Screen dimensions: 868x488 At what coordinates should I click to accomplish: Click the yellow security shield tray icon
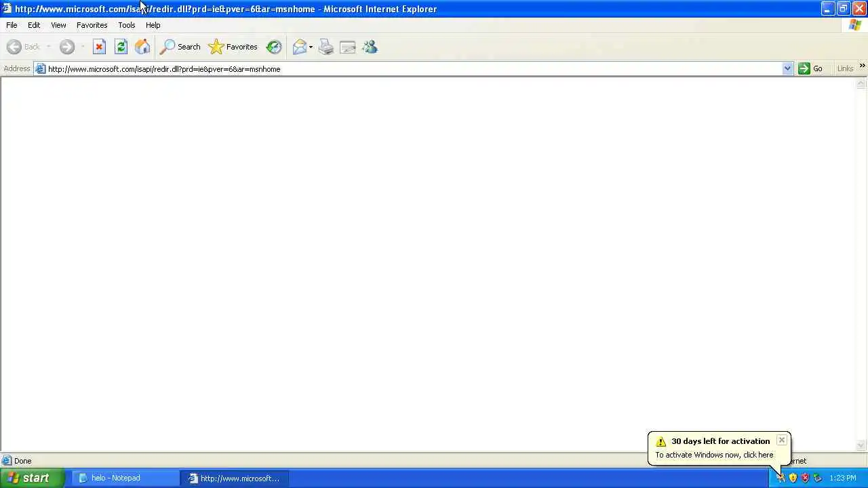[x=793, y=478]
